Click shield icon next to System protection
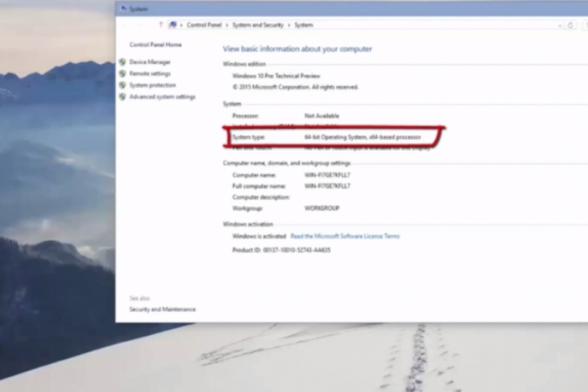 tap(123, 85)
